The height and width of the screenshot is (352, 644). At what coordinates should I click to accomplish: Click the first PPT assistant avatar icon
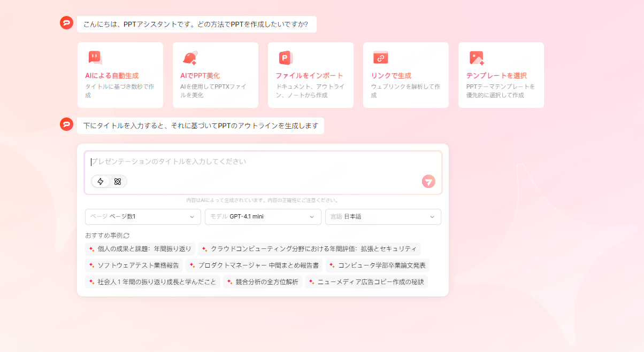pyautogui.click(x=65, y=24)
